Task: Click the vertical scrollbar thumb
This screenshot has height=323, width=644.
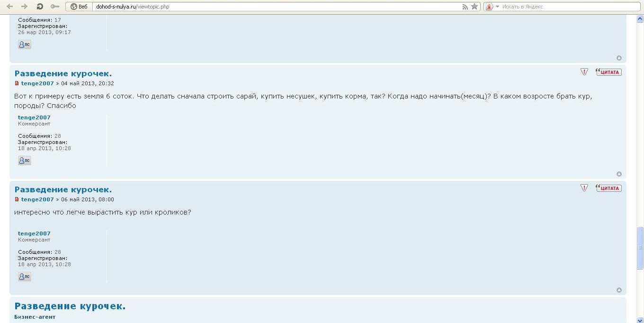Action: pos(640,248)
